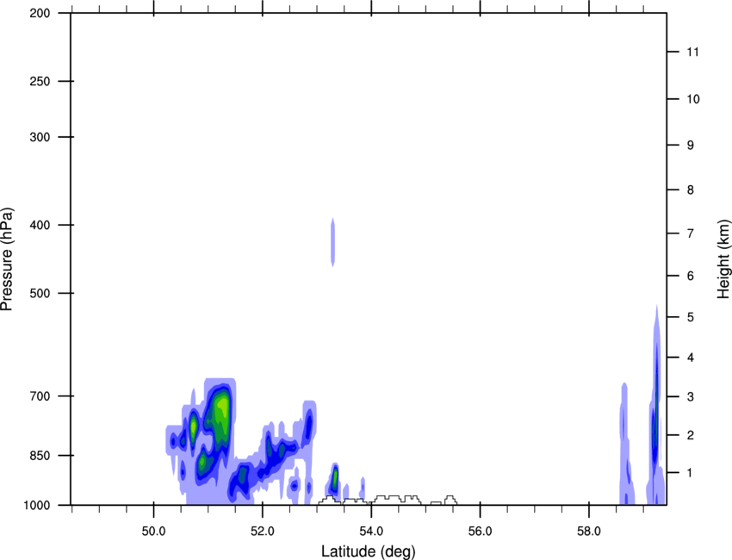Select the 52.0 latitude tick label
The height and width of the screenshot is (560, 732).
click(x=263, y=532)
